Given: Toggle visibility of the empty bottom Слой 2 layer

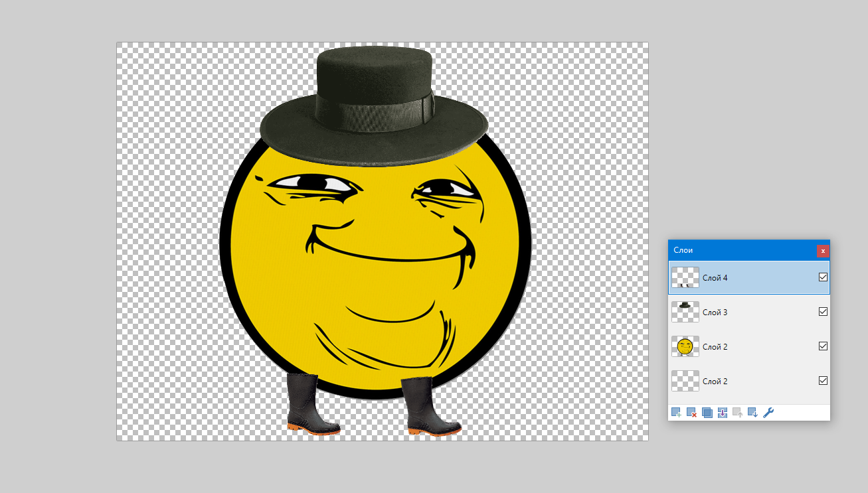Looking at the screenshot, I should (x=823, y=381).
